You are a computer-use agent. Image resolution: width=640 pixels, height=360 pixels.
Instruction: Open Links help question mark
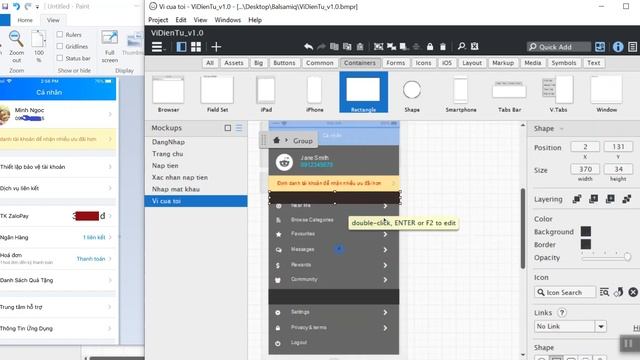point(562,313)
